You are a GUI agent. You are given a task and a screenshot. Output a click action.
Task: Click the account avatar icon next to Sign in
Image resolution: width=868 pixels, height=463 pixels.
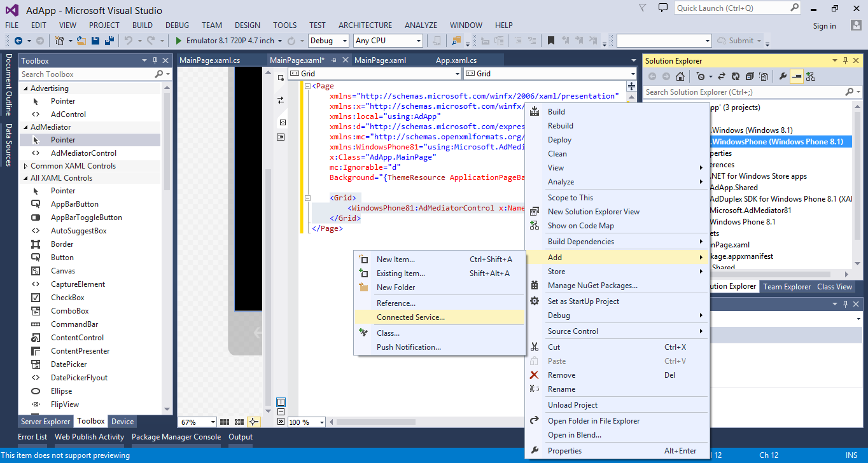[856, 25]
